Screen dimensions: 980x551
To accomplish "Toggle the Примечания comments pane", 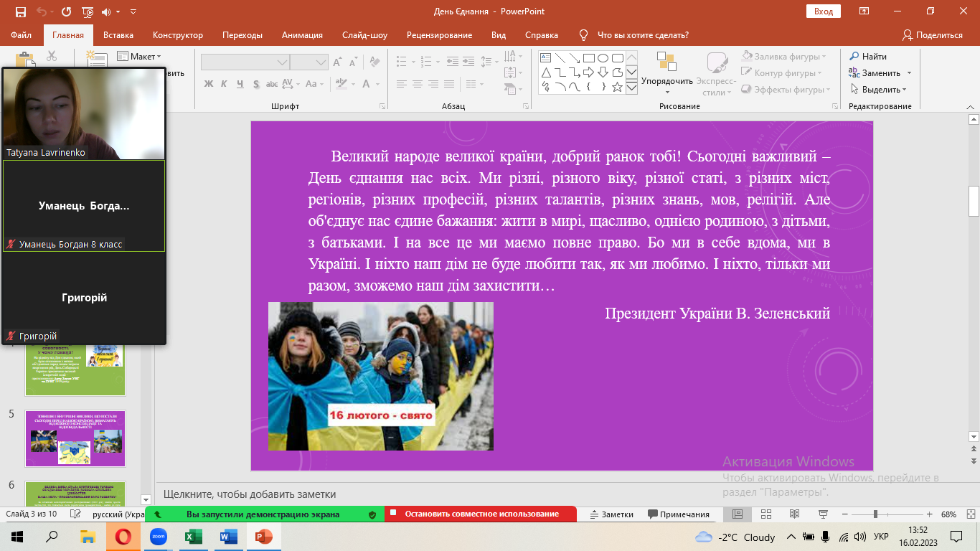I will [x=679, y=514].
